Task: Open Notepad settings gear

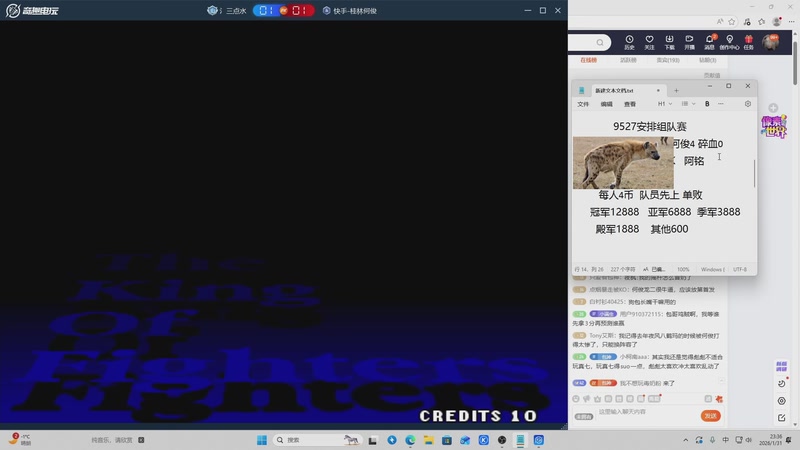Action: pos(748,104)
